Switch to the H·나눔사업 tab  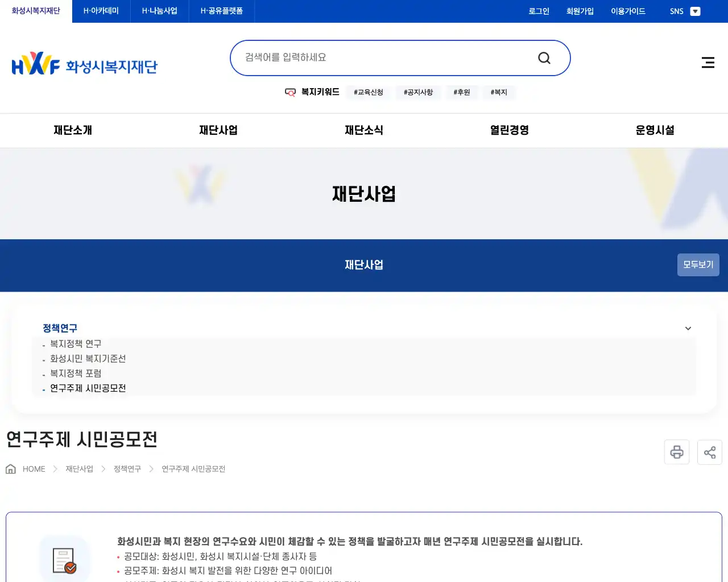click(x=159, y=11)
